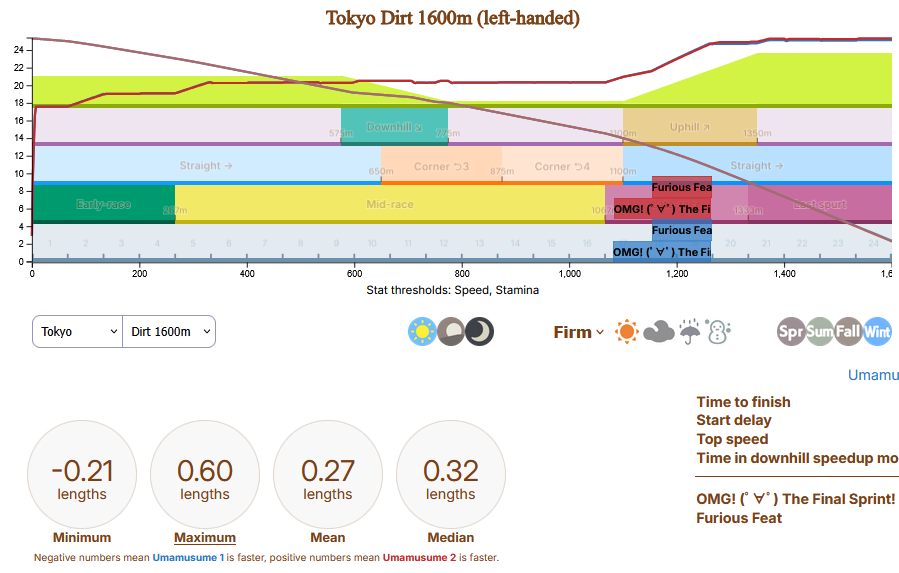Click the red Furious Feat skill marker

pyautogui.click(x=682, y=187)
